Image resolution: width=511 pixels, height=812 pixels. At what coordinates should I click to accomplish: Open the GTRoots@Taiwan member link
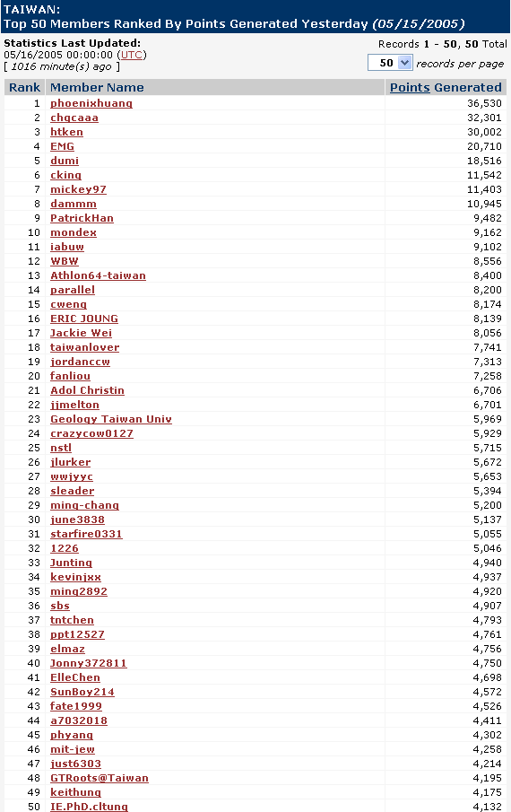click(x=100, y=778)
